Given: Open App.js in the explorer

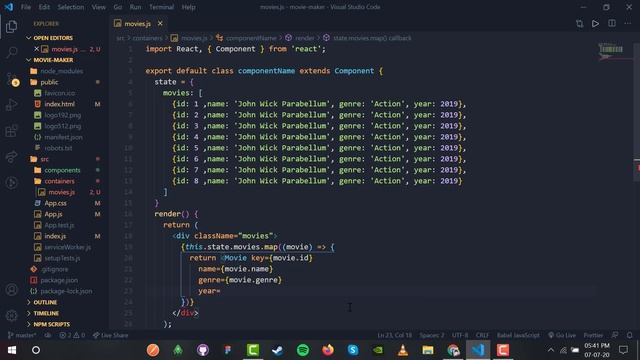Looking at the screenshot, I should coord(53,214).
